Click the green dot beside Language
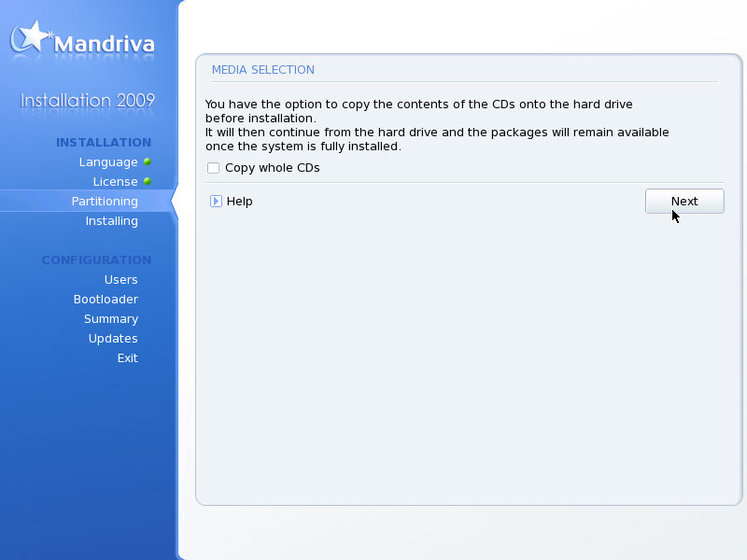Screen dimensions: 747x560 point(148,161)
